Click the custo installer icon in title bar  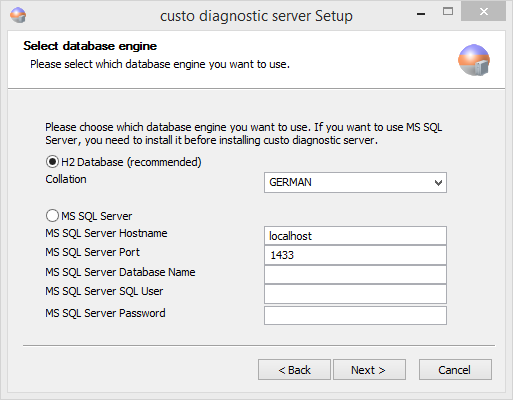(x=18, y=15)
